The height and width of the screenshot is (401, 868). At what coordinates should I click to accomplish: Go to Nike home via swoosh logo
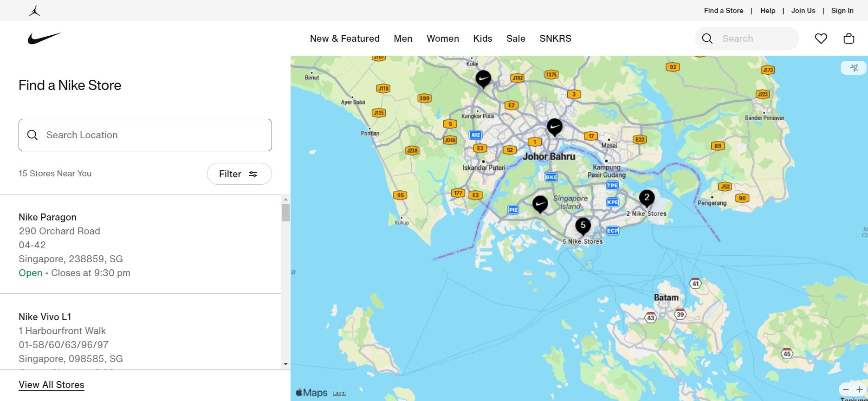(45, 38)
